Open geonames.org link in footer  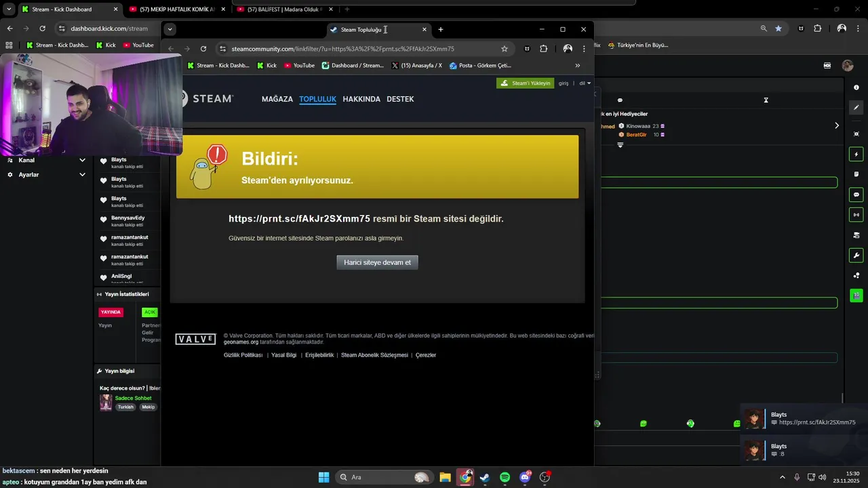coord(241,342)
